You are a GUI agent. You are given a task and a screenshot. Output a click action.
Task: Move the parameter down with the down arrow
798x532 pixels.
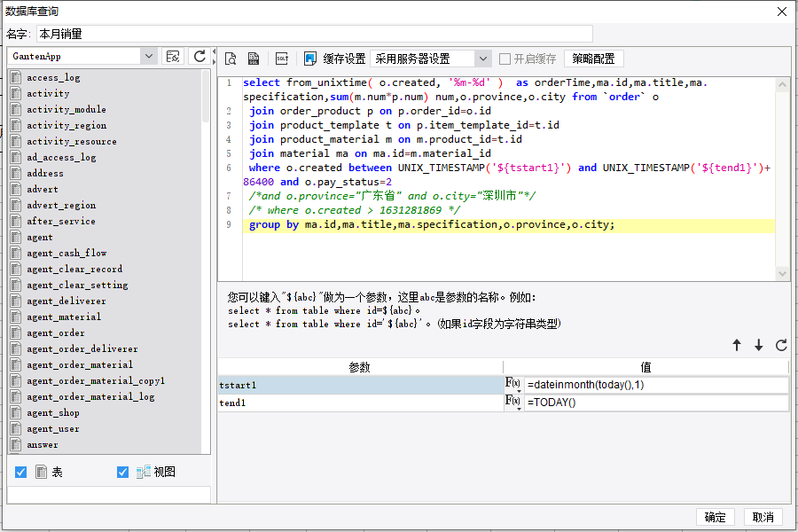click(758, 346)
